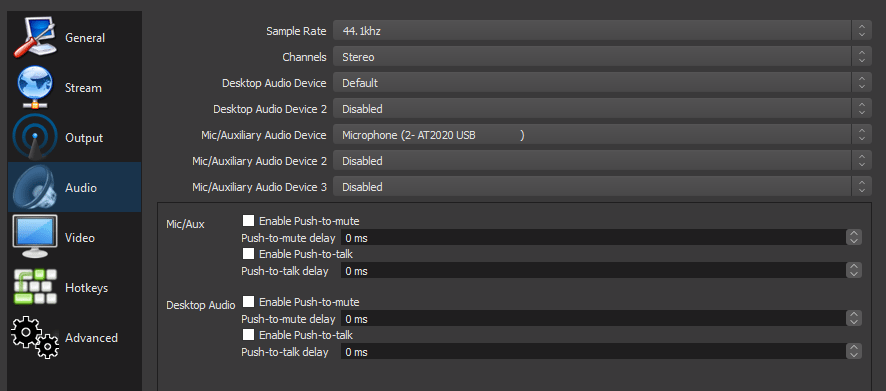Click the Channels label text
The width and height of the screenshot is (886, 391).
pyautogui.click(x=304, y=57)
